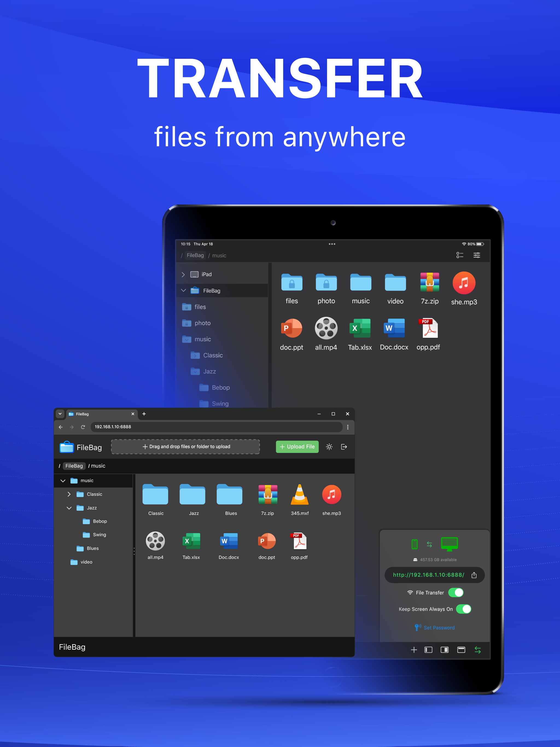Select video in browser sidebar tree
This screenshot has width=560, height=747.
click(81, 562)
